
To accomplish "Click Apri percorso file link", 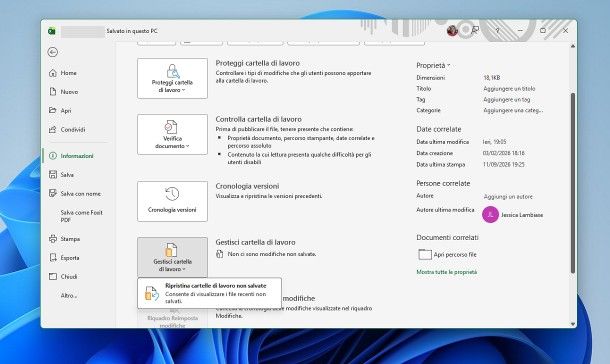I will point(455,255).
